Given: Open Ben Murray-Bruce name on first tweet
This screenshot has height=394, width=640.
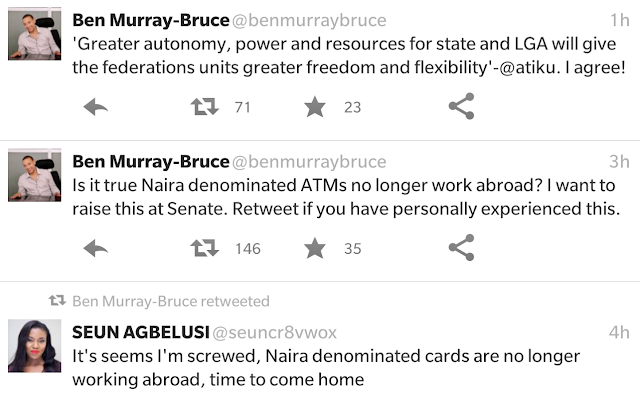Looking at the screenshot, I should (x=151, y=20).
